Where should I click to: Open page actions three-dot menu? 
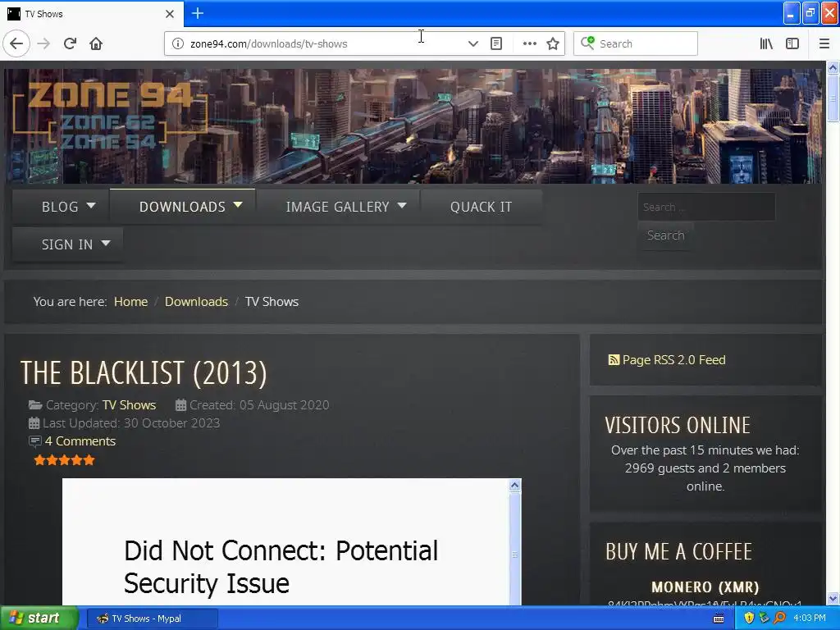point(529,43)
